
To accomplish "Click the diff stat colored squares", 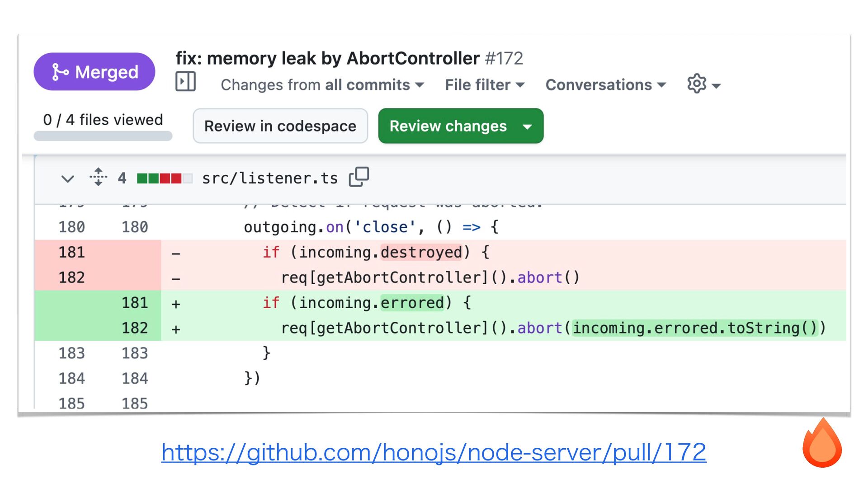I will click(165, 178).
